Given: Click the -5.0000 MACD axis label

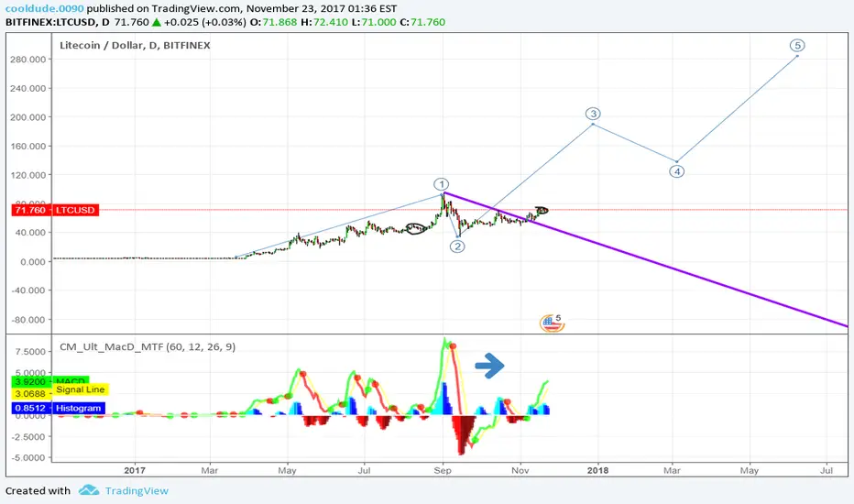Looking at the screenshot, I should [29, 457].
